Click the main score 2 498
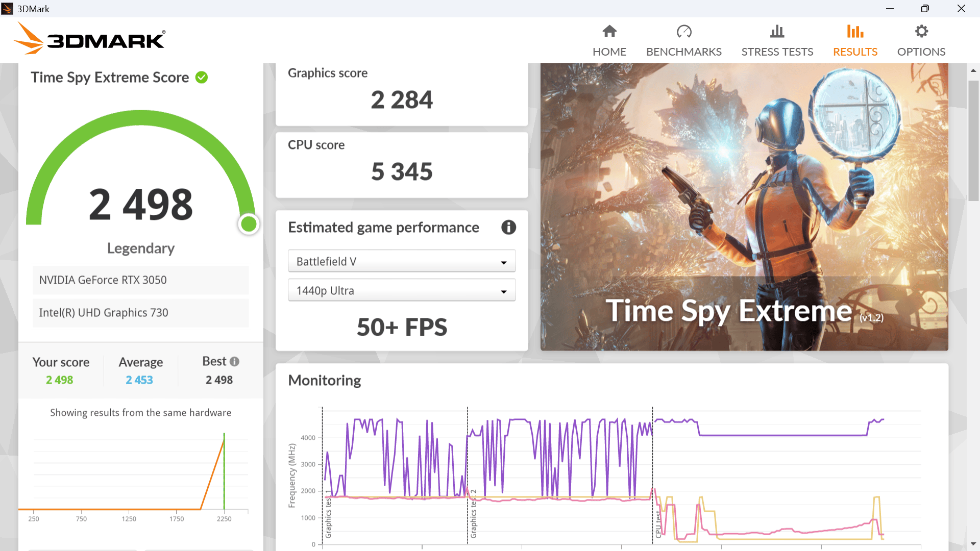Viewport: 980px width, 551px height. click(x=140, y=205)
